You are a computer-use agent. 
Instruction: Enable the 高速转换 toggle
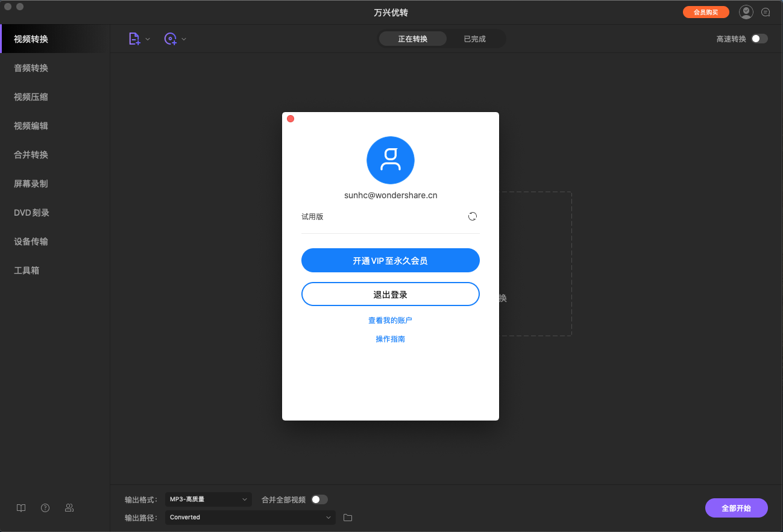pyautogui.click(x=759, y=38)
